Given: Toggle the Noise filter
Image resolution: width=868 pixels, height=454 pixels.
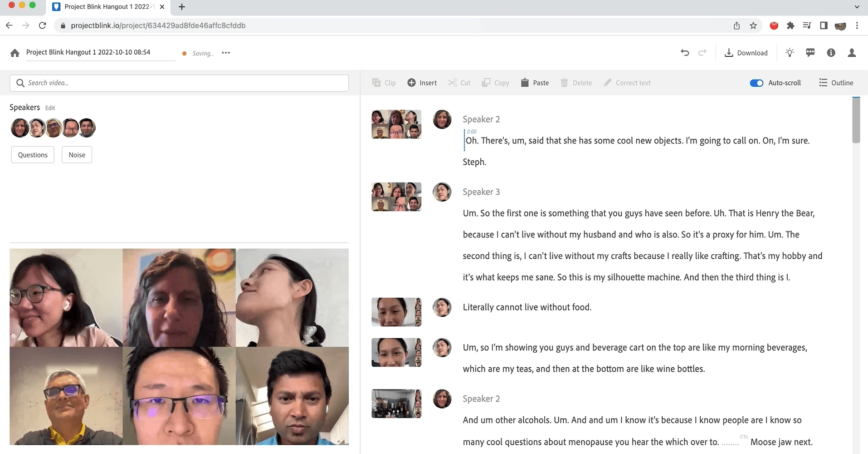Looking at the screenshot, I should click(77, 154).
